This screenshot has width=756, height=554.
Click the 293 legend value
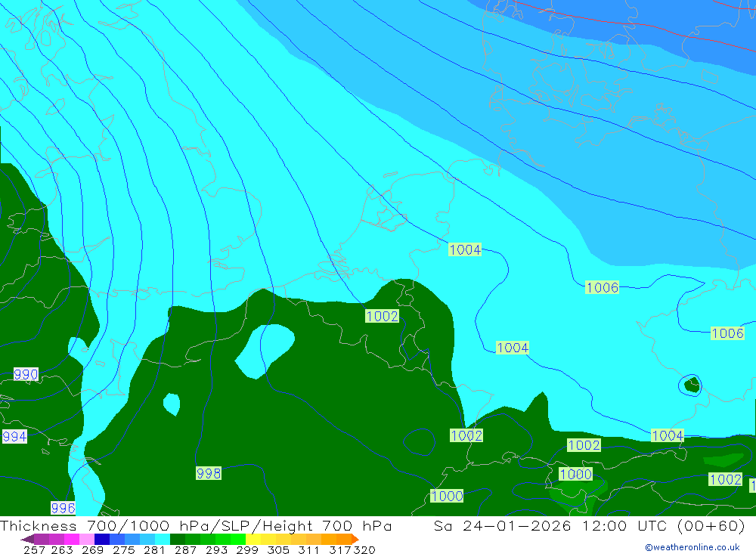coord(216,550)
